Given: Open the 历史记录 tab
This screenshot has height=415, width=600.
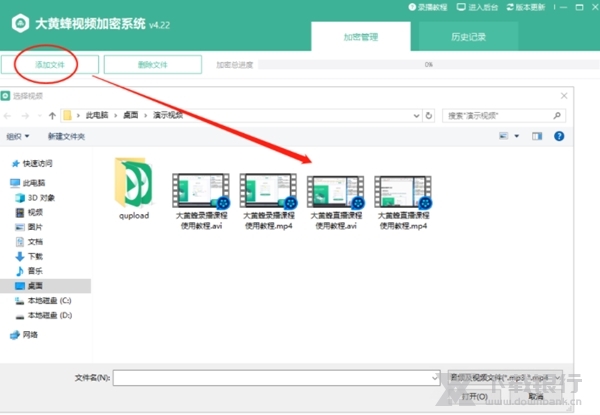Looking at the screenshot, I should click(468, 37).
